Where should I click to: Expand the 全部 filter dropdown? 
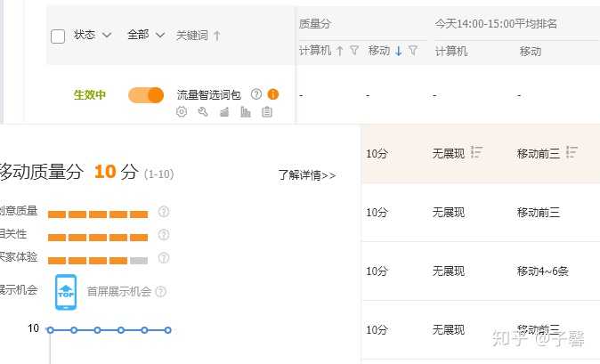[x=146, y=35]
